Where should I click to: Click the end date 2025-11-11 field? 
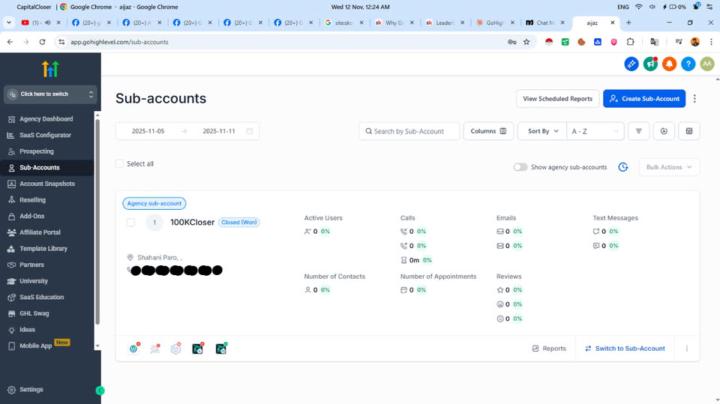(219, 131)
